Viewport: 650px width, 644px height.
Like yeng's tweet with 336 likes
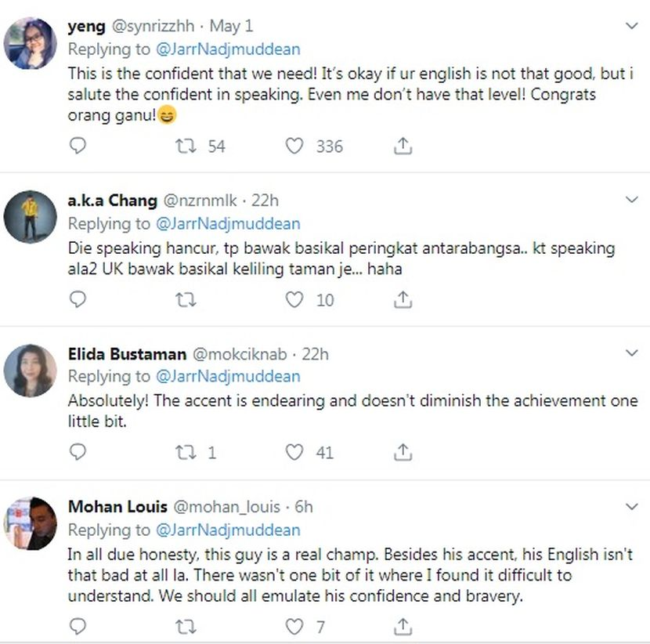click(x=294, y=146)
